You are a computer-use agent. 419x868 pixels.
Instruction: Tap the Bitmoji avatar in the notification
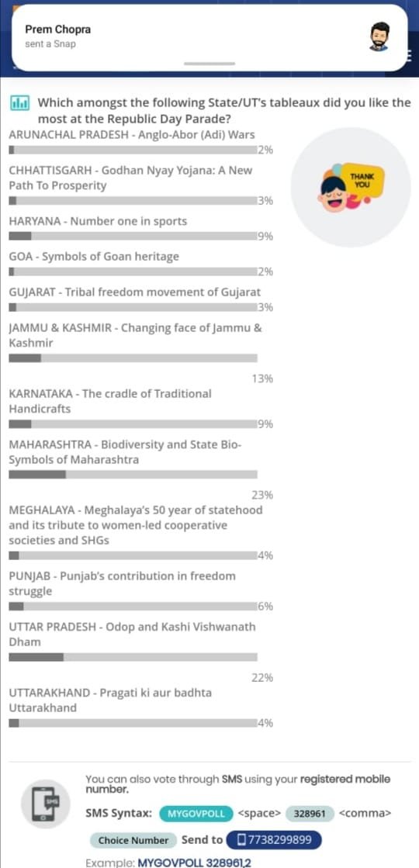379,37
